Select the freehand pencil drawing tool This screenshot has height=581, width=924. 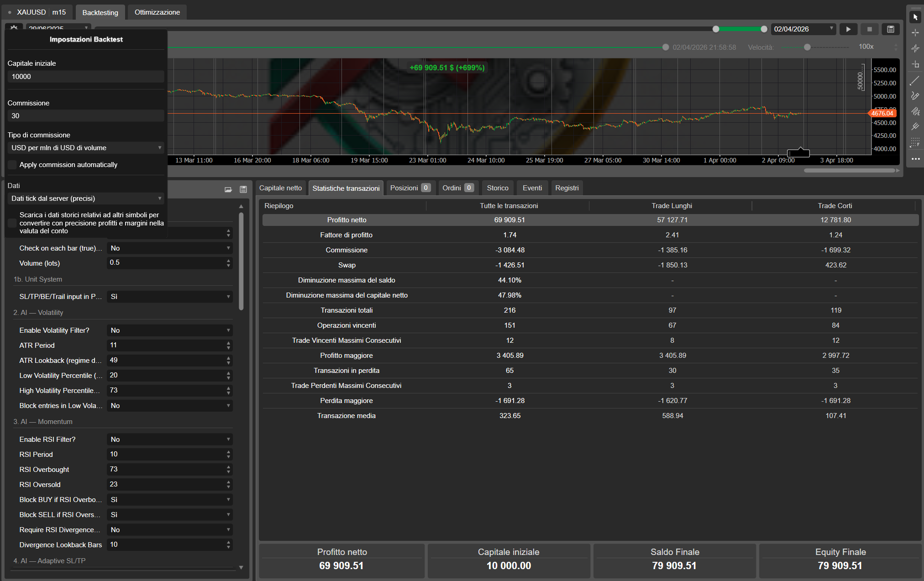point(915,96)
